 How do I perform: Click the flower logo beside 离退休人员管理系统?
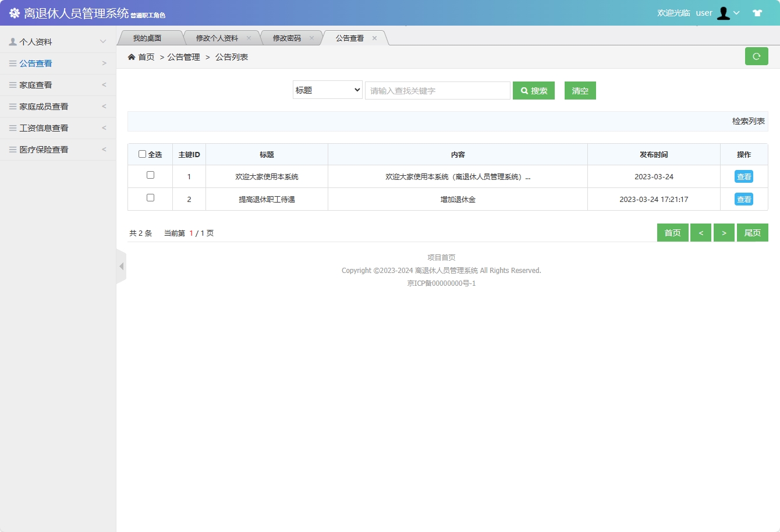point(14,13)
